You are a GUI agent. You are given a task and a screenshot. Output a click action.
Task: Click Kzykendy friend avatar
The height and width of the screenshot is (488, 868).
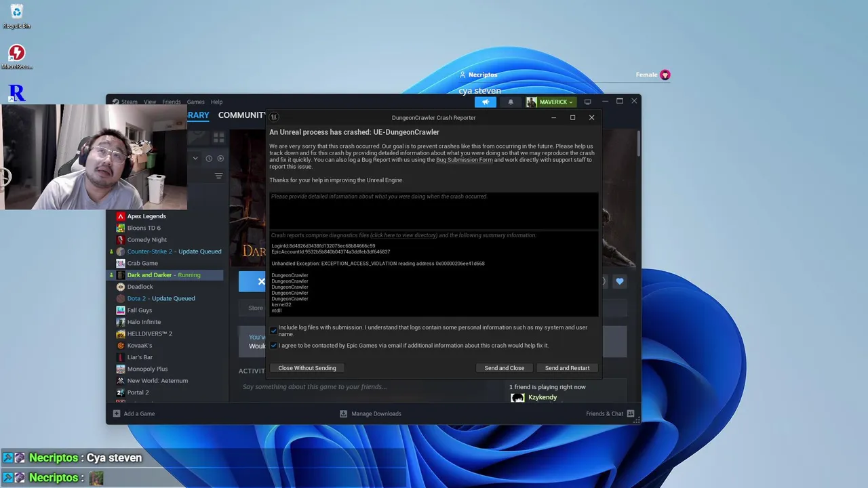tap(517, 397)
